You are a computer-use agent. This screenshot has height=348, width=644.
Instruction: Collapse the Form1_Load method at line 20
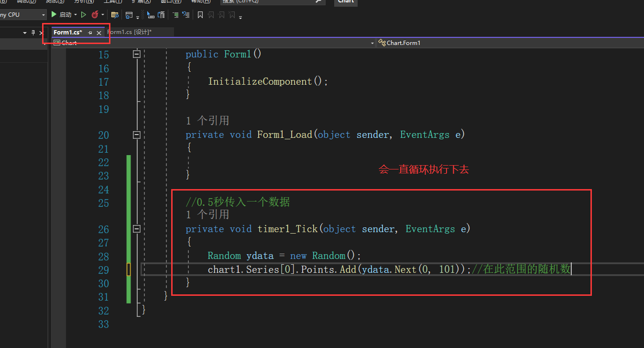137,135
